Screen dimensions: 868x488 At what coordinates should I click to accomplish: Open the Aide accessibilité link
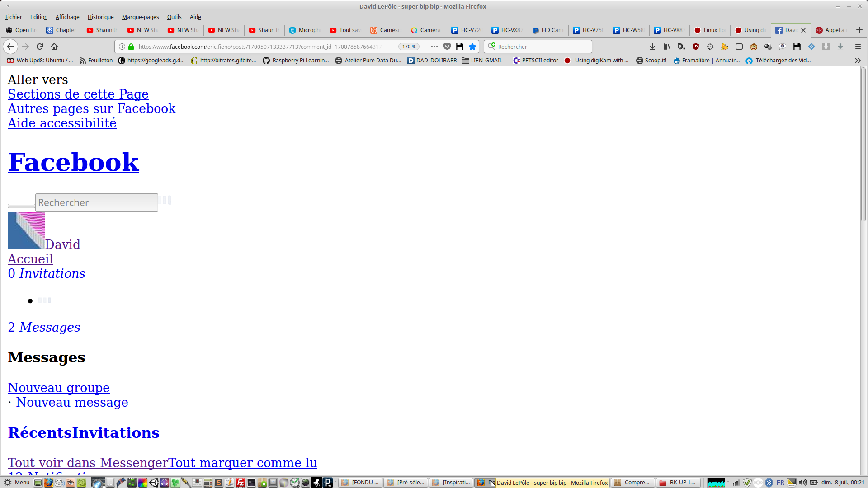(x=62, y=123)
